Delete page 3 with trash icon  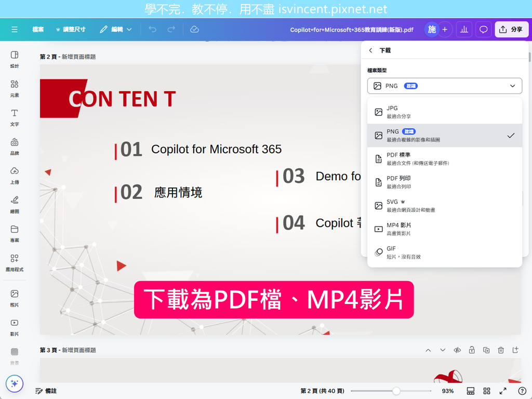[x=501, y=350]
